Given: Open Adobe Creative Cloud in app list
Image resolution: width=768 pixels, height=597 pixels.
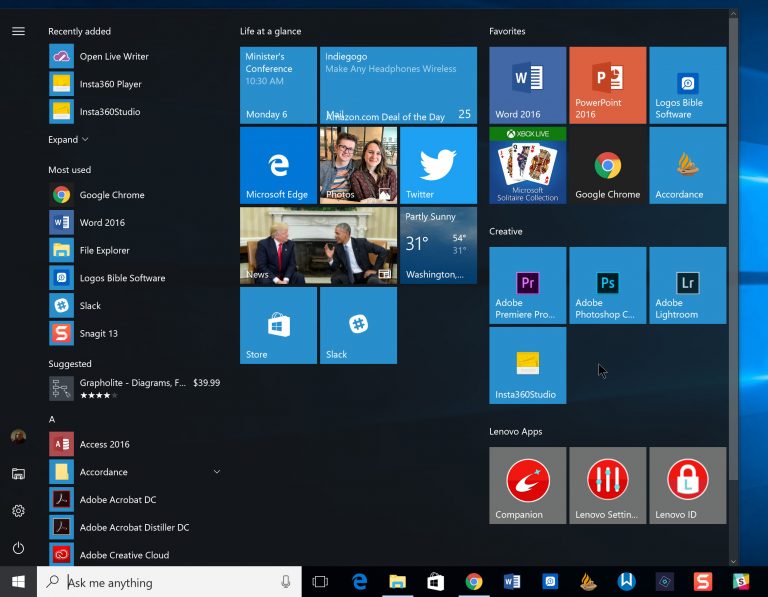Looking at the screenshot, I should coord(135,555).
